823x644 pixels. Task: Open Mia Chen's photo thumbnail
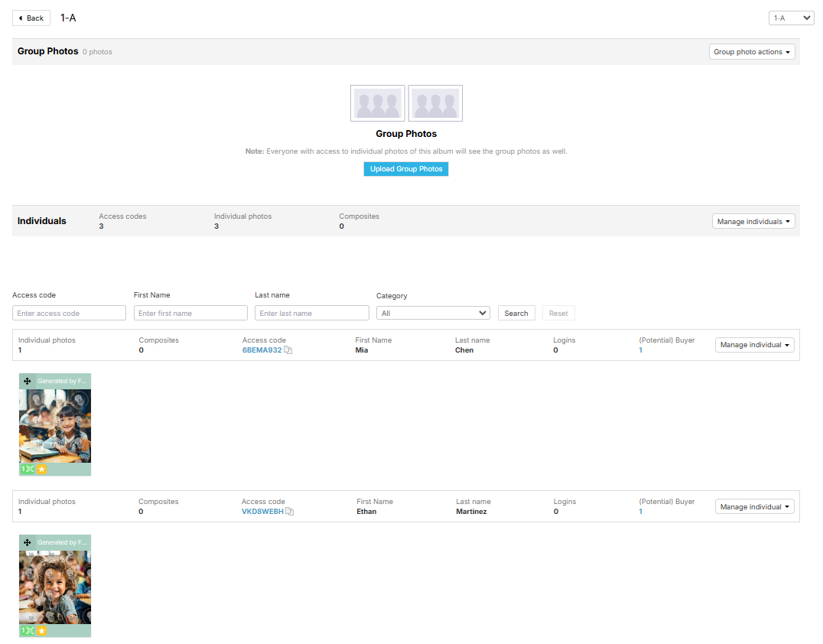point(55,426)
